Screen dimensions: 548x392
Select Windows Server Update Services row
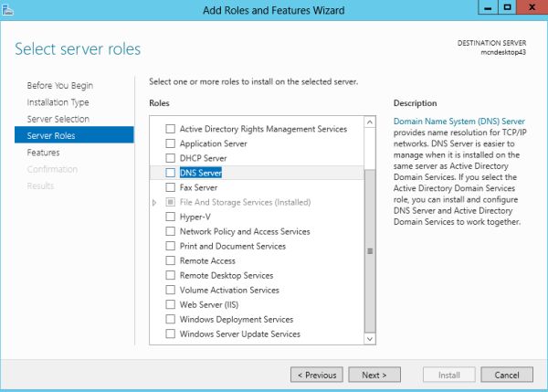coord(239,334)
